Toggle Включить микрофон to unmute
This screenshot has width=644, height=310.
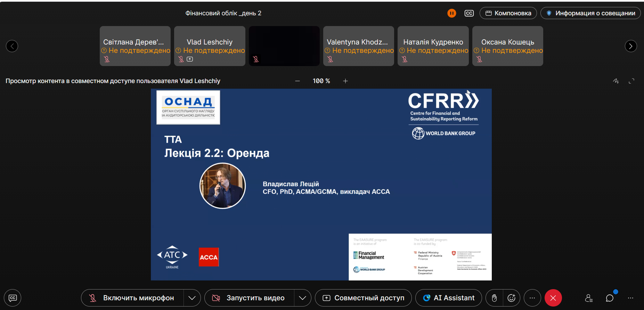pos(132,298)
